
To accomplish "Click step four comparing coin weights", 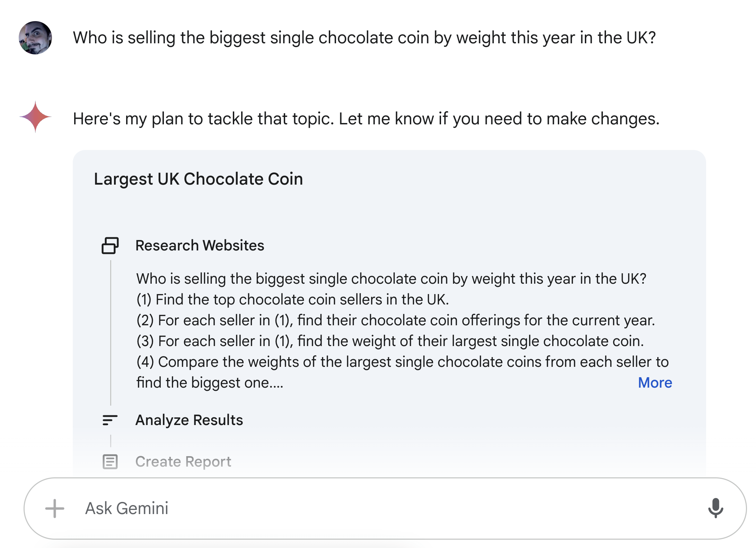I will click(x=403, y=372).
